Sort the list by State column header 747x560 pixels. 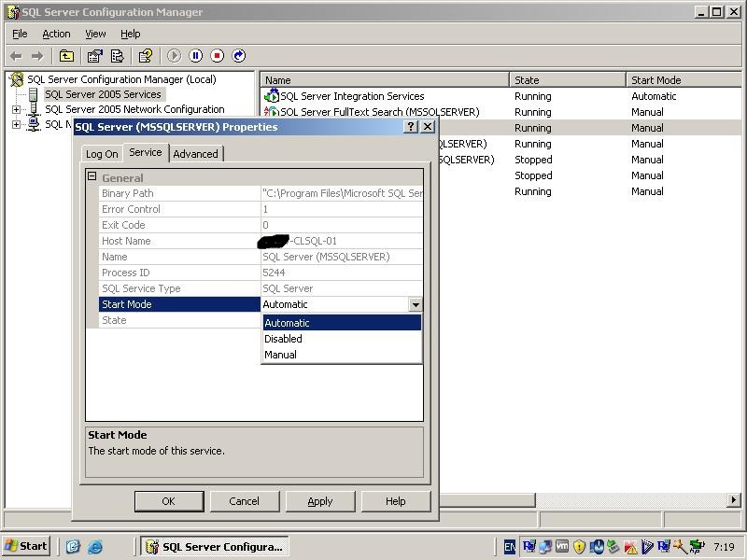pos(568,80)
